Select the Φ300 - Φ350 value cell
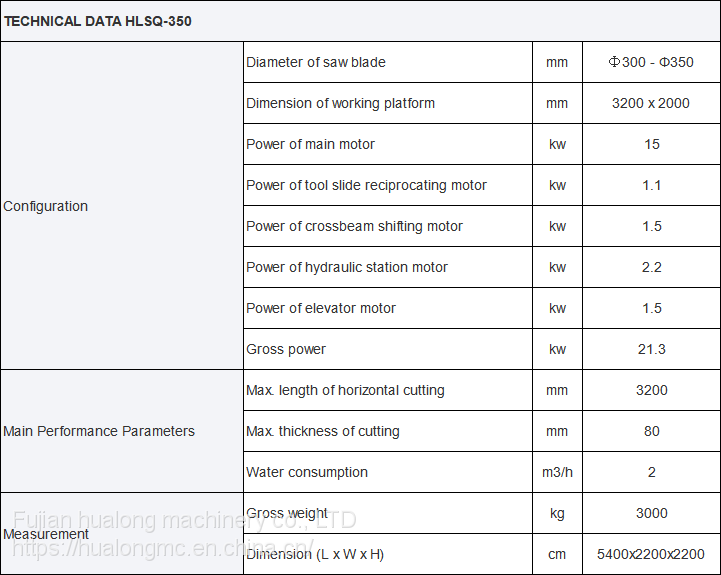This screenshot has width=721, height=575. (651, 62)
